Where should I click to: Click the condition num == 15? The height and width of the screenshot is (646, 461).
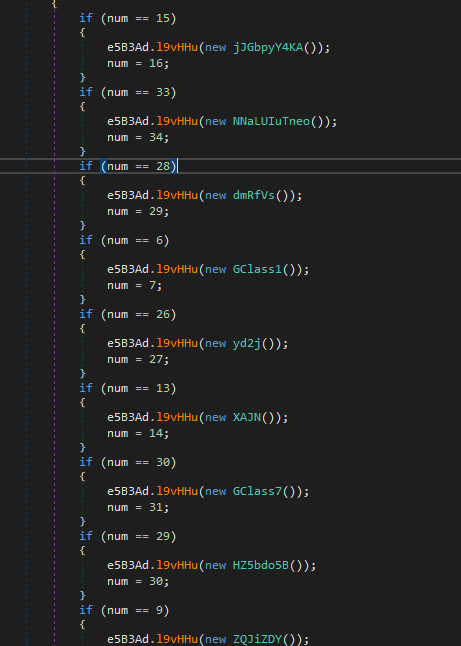(138, 19)
